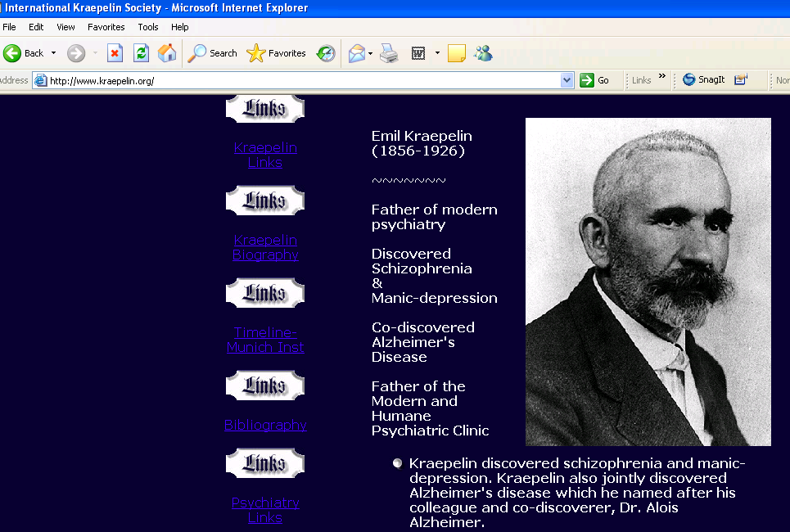Click the Emil Kraepelin portrait photo
Viewport: 790px width, 532px height.
(x=648, y=282)
